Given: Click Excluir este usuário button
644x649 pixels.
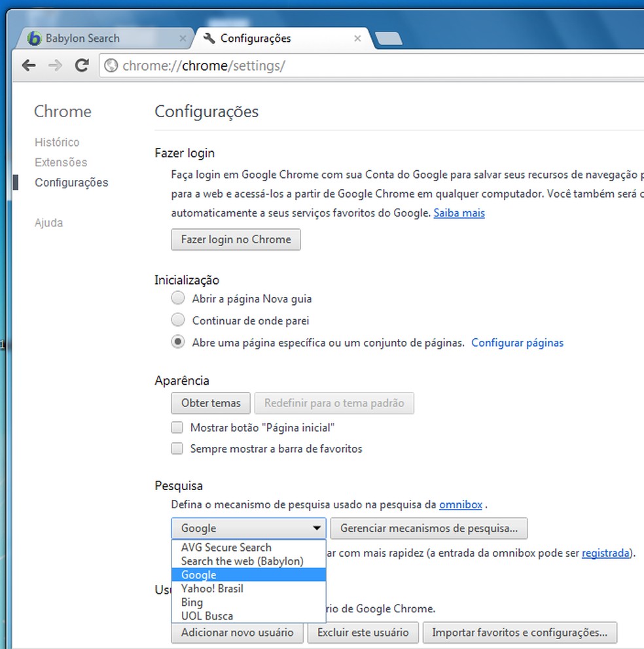Looking at the screenshot, I should 363,633.
